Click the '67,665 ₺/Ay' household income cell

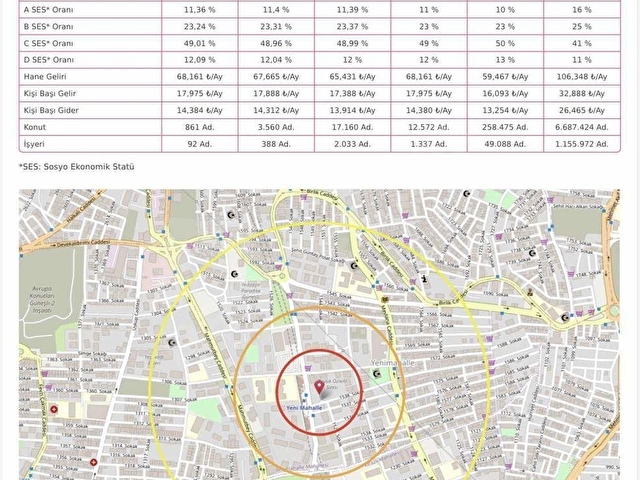pos(276,77)
